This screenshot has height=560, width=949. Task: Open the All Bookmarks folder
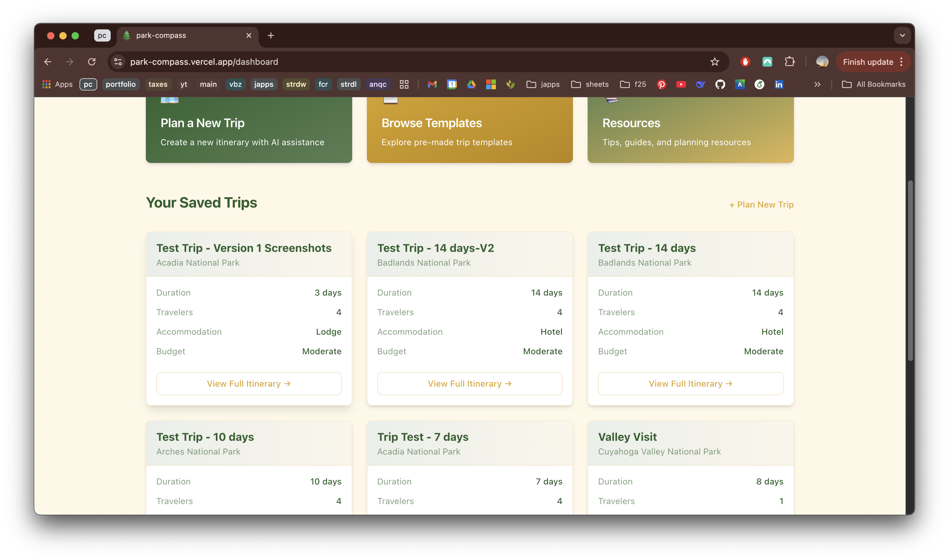click(x=874, y=85)
